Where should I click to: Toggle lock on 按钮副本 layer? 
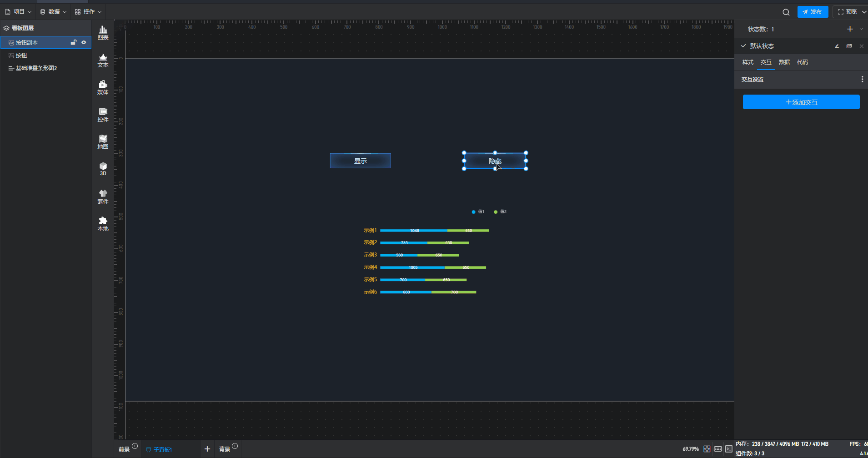click(x=73, y=42)
